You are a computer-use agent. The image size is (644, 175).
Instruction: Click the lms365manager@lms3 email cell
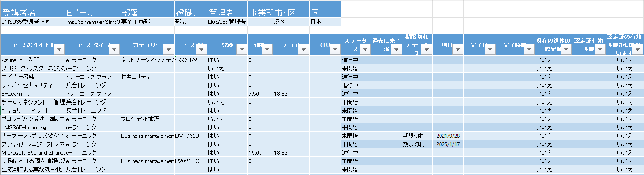click(x=92, y=22)
